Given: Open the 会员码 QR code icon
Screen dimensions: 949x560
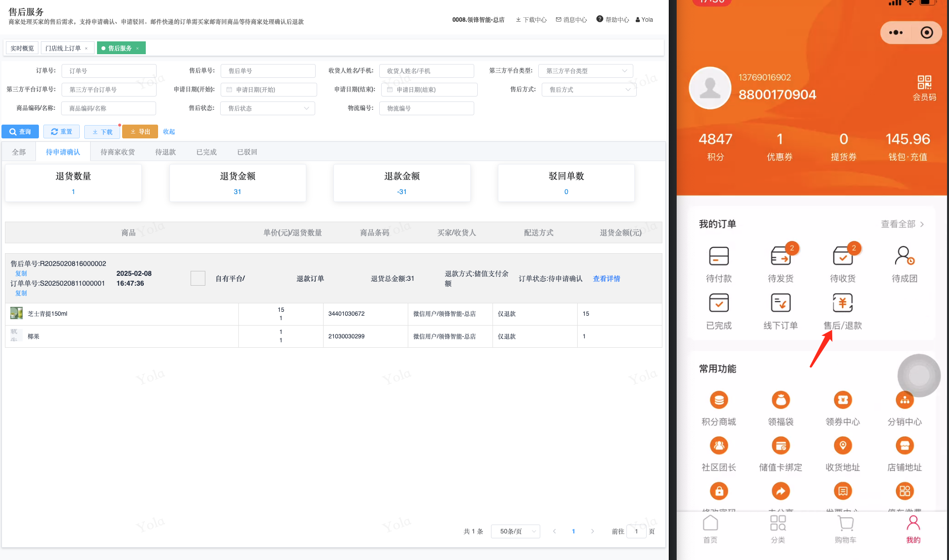Looking at the screenshot, I should (x=924, y=82).
